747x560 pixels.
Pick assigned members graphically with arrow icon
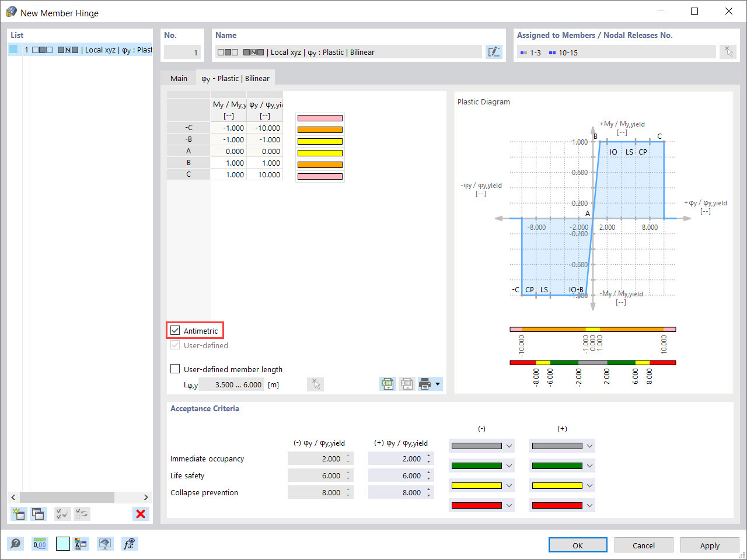[x=728, y=52]
